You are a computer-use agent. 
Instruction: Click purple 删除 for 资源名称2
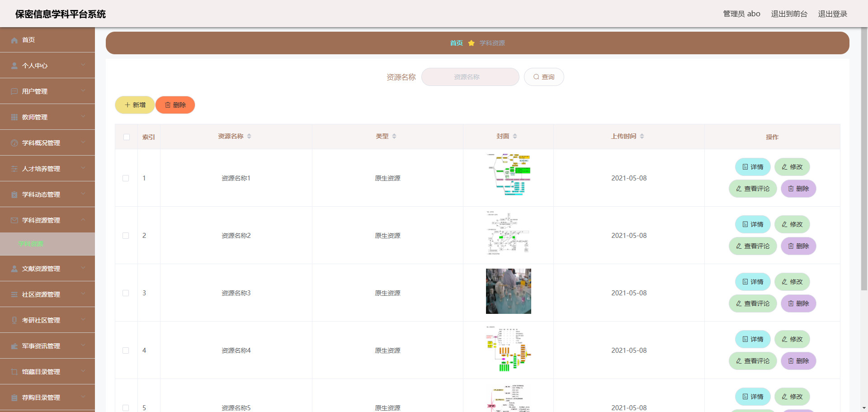[798, 246]
